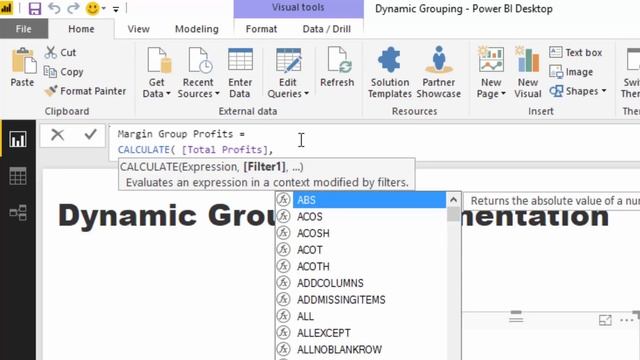Commit the formula with the checkmark

[90, 135]
